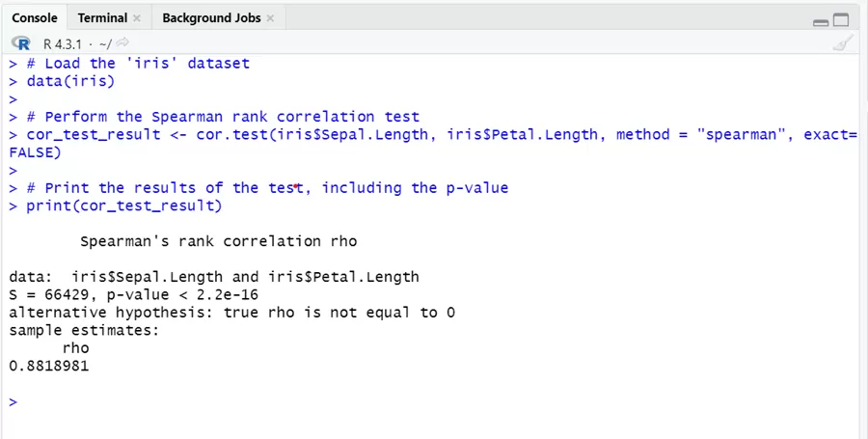This screenshot has height=439, width=868.
Task: Click the R 4.3.1 version label
Action: point(64,43)
